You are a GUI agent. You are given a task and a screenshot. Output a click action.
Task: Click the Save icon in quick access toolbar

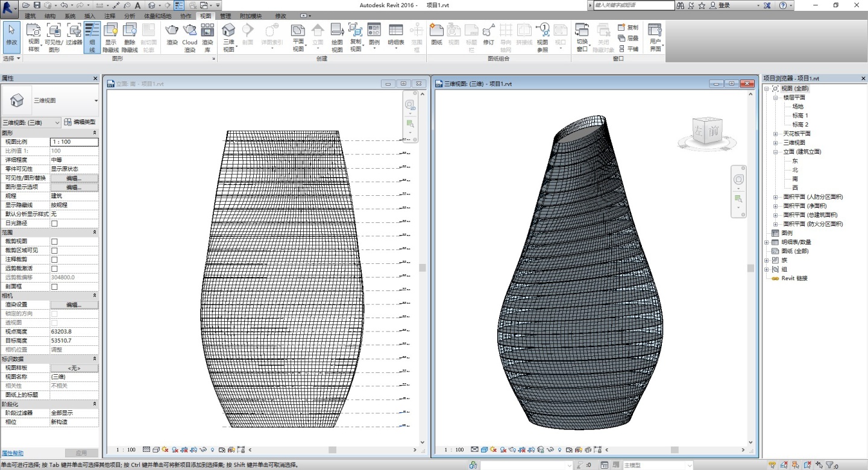pos(37,5)
